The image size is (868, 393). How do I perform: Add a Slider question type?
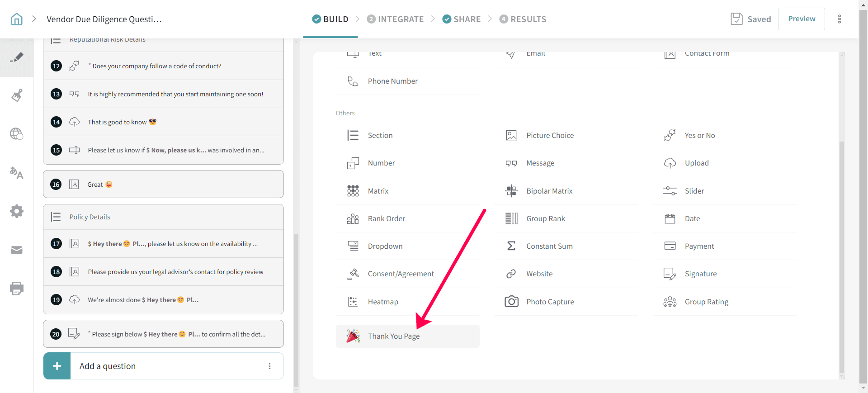pyautogui.click(x=694, y=191)
